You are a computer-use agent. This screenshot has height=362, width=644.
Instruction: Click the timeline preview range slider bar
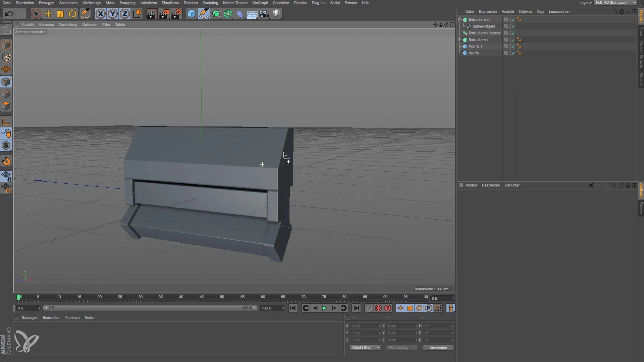pyautogui.click(x=150, y=308)
